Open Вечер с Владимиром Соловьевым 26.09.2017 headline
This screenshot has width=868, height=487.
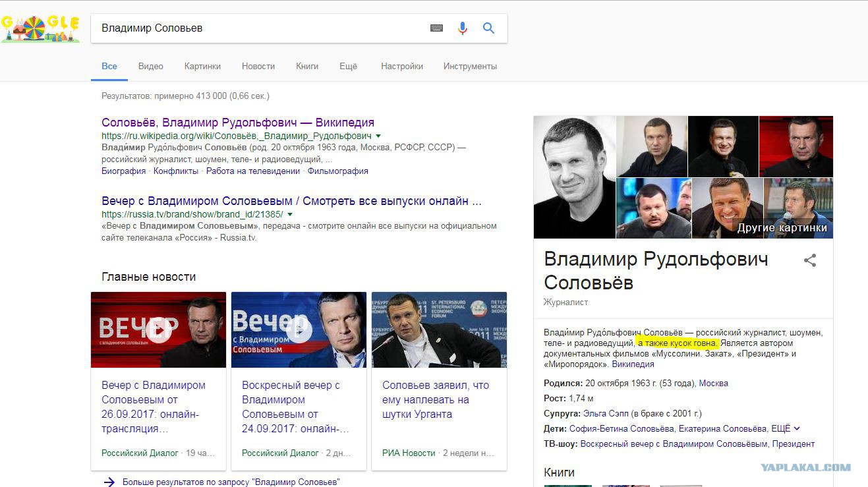pyautogui.click(x=154, y=407)
